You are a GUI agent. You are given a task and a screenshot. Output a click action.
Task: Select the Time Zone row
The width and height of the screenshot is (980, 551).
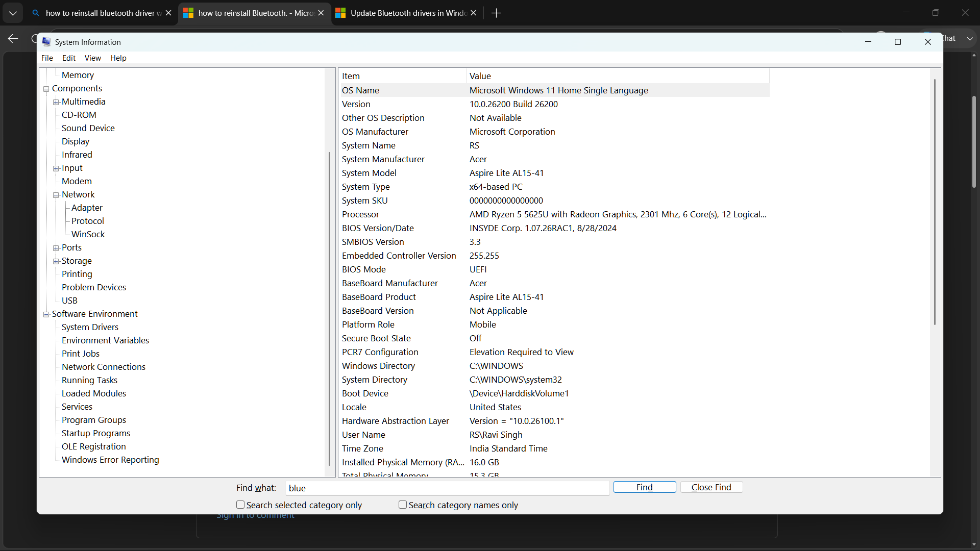555,448
